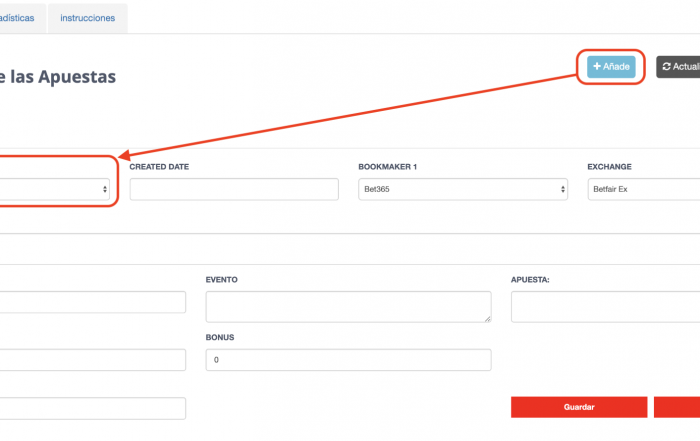The height and width of the screenshot is (441, 700).
Task: Switch to the instrucciones tab
Action: click(x=88, y=18)
